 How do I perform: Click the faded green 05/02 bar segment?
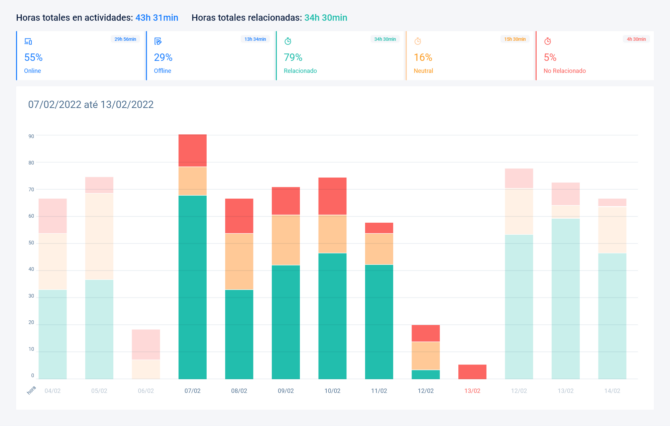[99, 328]
